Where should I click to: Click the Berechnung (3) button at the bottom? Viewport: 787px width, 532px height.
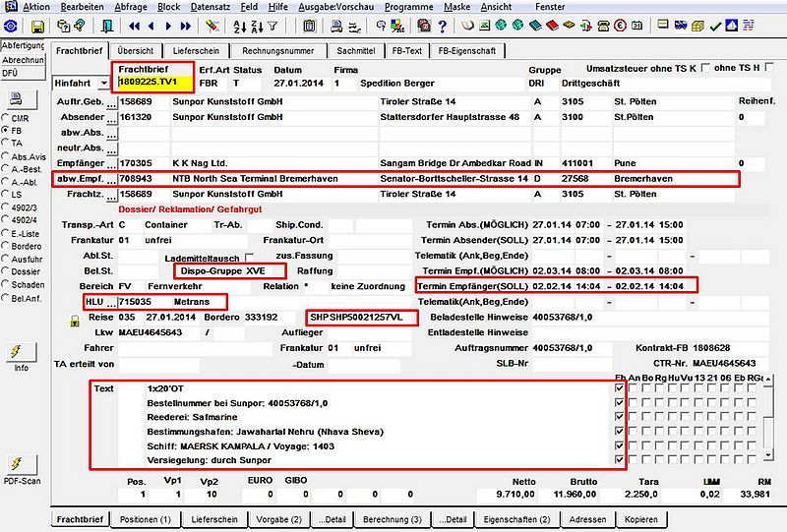tap(393, 519)
